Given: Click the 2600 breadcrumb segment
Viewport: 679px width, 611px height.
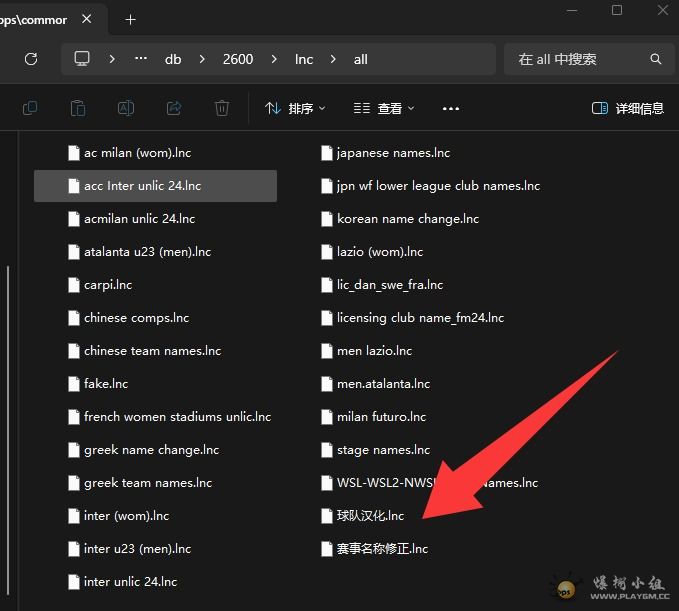Looking at the screenshot, I should point(238,59).
